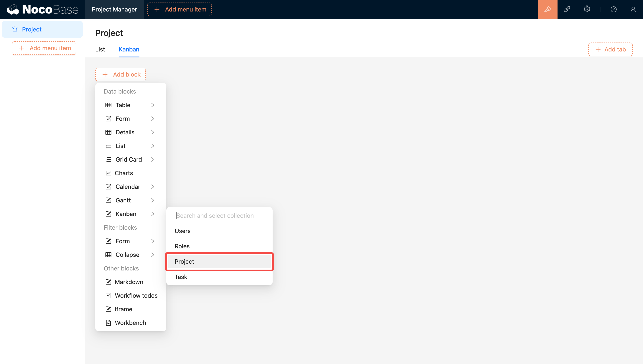The height and width of the screenshot is (364, 643).
Task: Choose the Task collection
Action: (x=219, y=277)
